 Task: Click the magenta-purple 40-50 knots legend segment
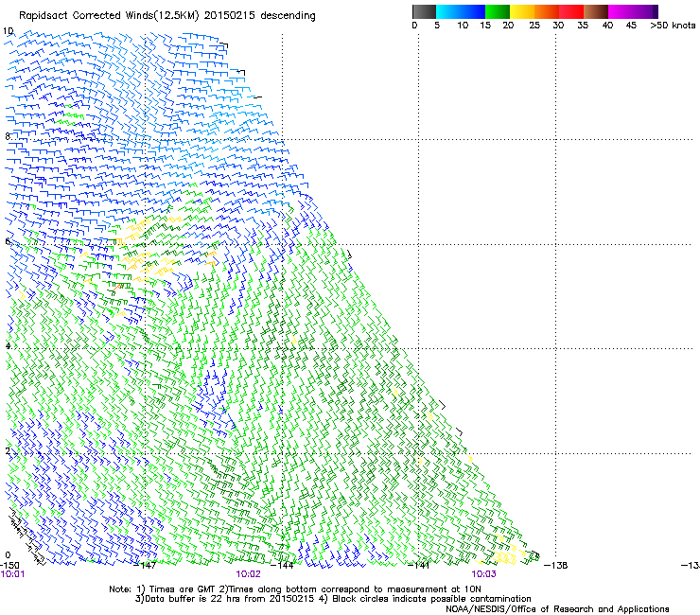633,11
